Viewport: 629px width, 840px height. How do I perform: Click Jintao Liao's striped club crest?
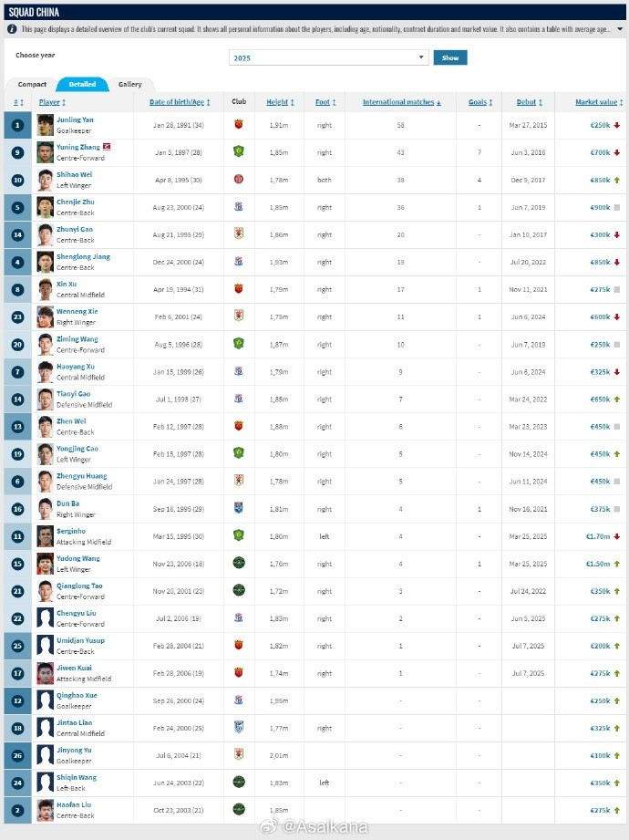coord(239,727)
